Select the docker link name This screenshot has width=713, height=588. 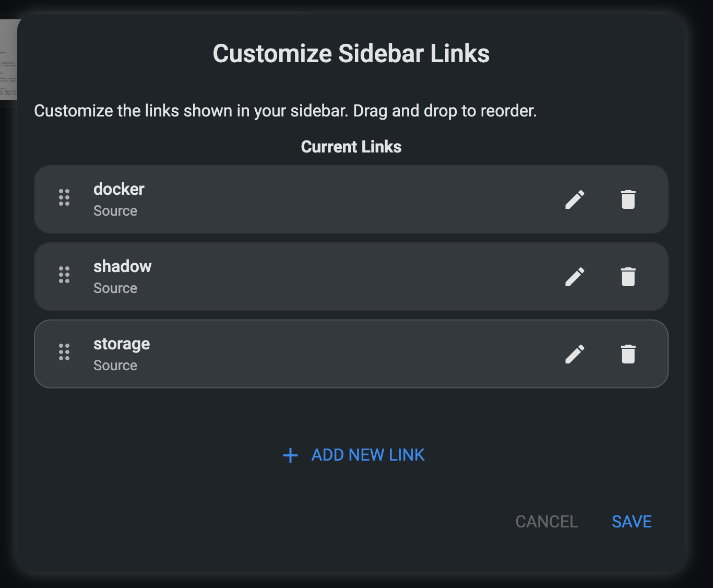(119, 189)
